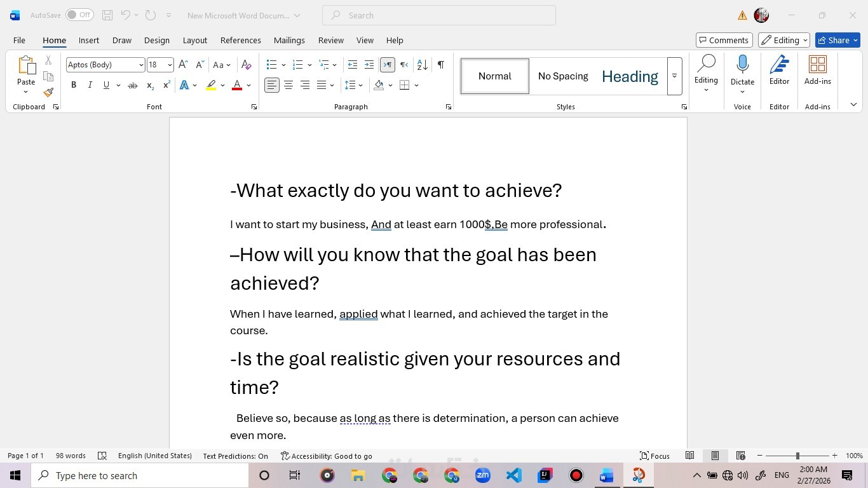Screen dimensions: 868x488
Task: Click the Undo arrow icon
Action: pos(126,15)
